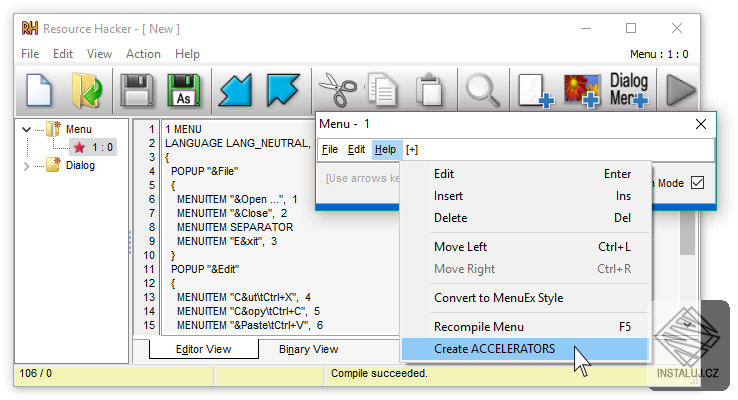Image resolution: width=738 pixels, height=400 pixels.
Task: Click the line MENUITEM "C&opy\tCtrl+C", 5
Action: pos(248,311)
